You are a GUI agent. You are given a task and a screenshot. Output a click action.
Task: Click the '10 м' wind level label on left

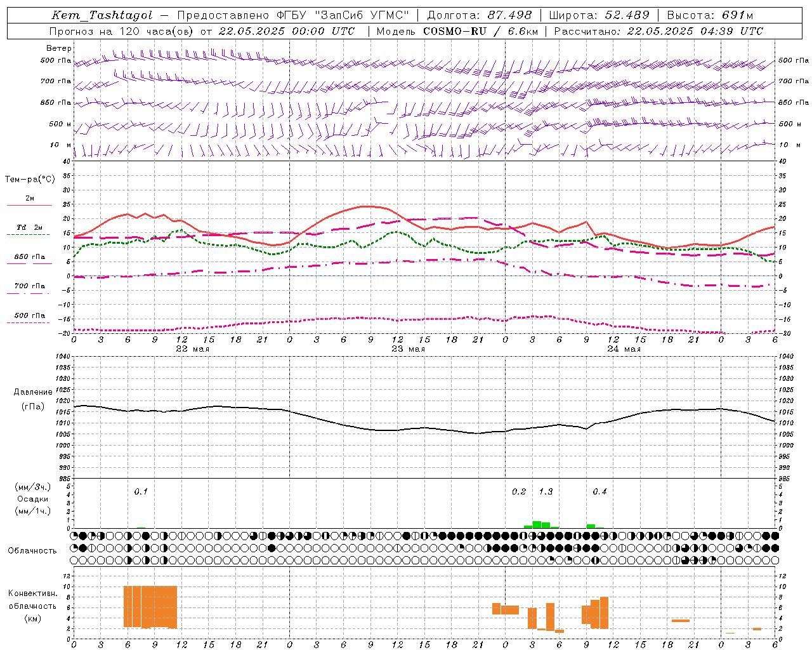[61, 145]
